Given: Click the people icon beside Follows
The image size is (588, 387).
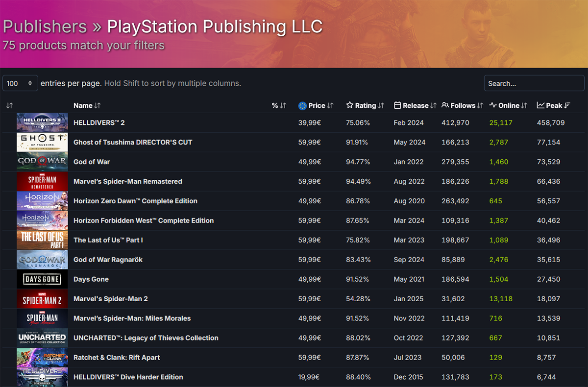Looking at the screenshot, I should [445, 105].
